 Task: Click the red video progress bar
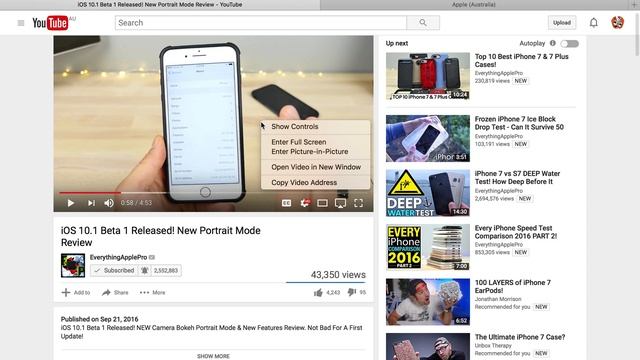click(90, 192)
